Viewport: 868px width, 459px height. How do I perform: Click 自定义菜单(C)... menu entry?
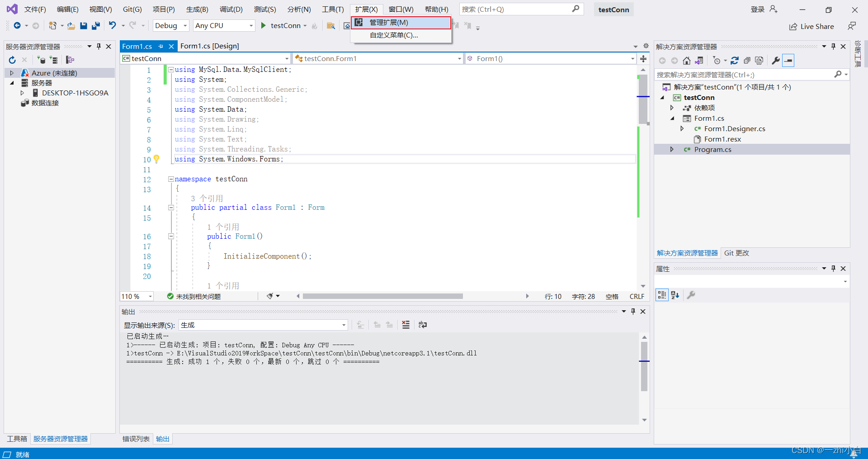click(x=401, y=35)
